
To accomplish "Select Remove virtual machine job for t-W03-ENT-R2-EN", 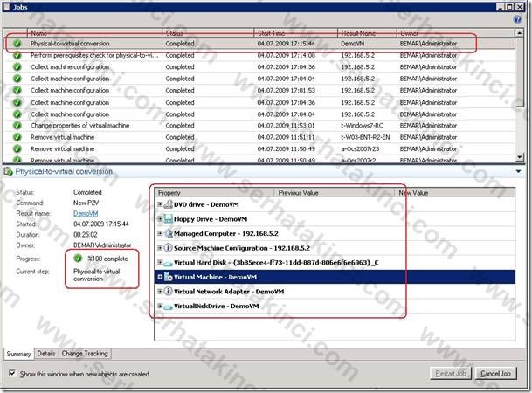I will (x=259, y=137).
